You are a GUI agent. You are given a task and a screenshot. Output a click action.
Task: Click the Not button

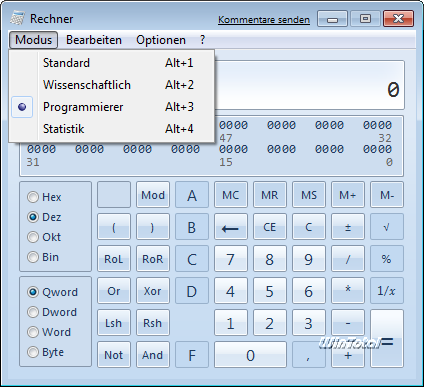click(x=114, y=355)
